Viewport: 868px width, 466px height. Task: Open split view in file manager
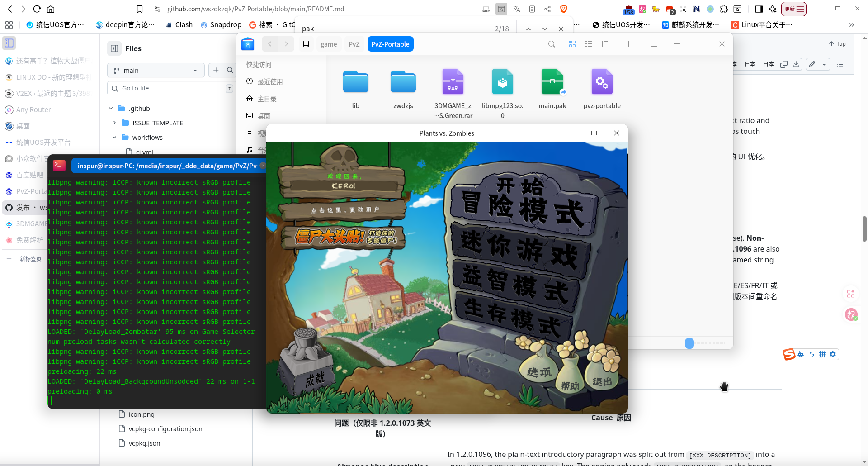[x=626, y=44]
